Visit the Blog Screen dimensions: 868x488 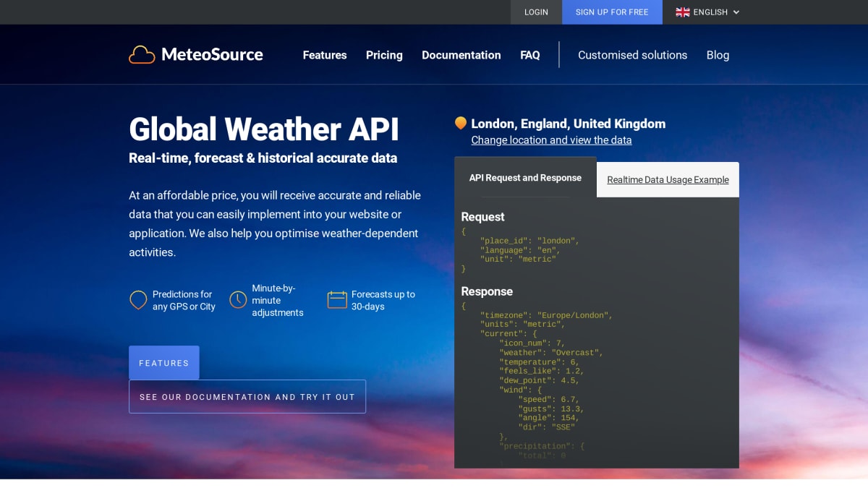[718, 55]
